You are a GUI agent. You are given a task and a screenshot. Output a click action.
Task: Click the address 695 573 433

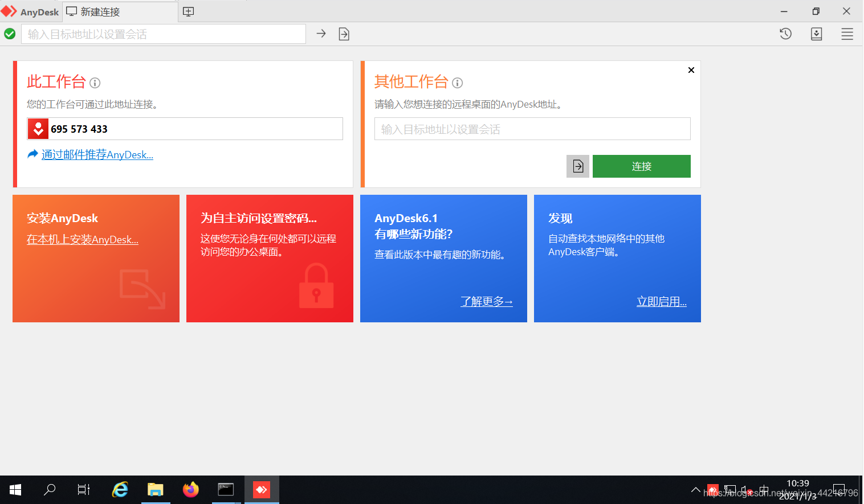79,129
